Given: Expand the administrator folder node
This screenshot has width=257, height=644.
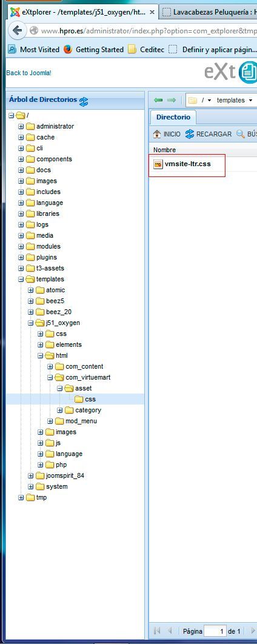Looking at the screenshot, I should (x=21, y=127).
